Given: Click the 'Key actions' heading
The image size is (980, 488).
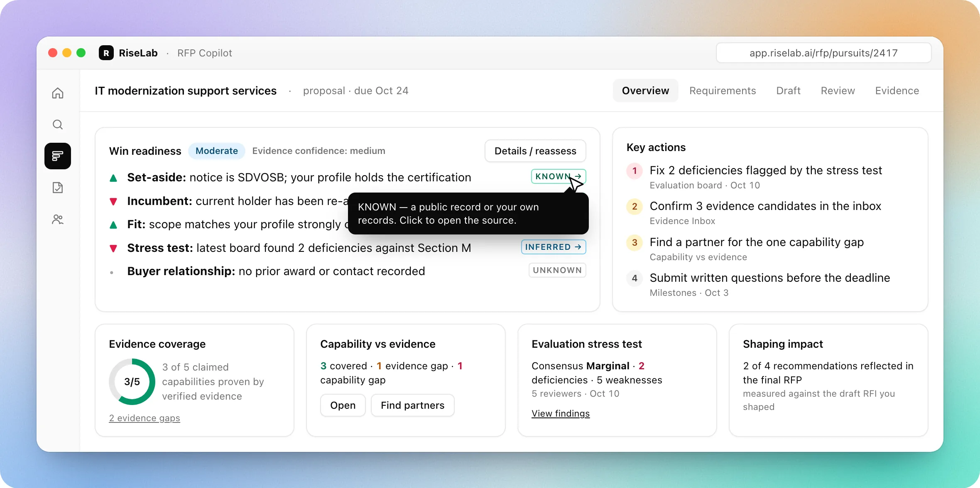Looking at the screenshot, I should [656, 147].
